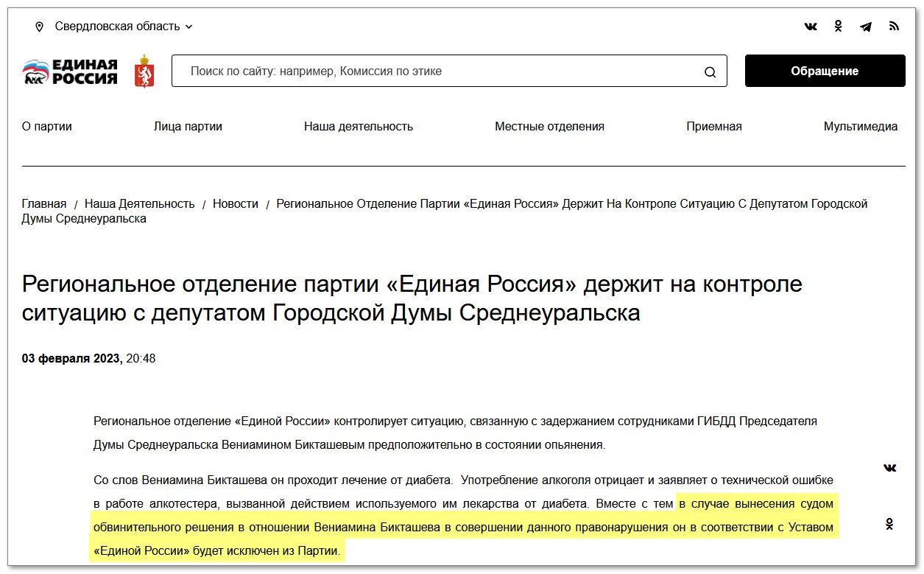Focus the site search input field
The image size is (924, 574).
click(x=449, y=71)
